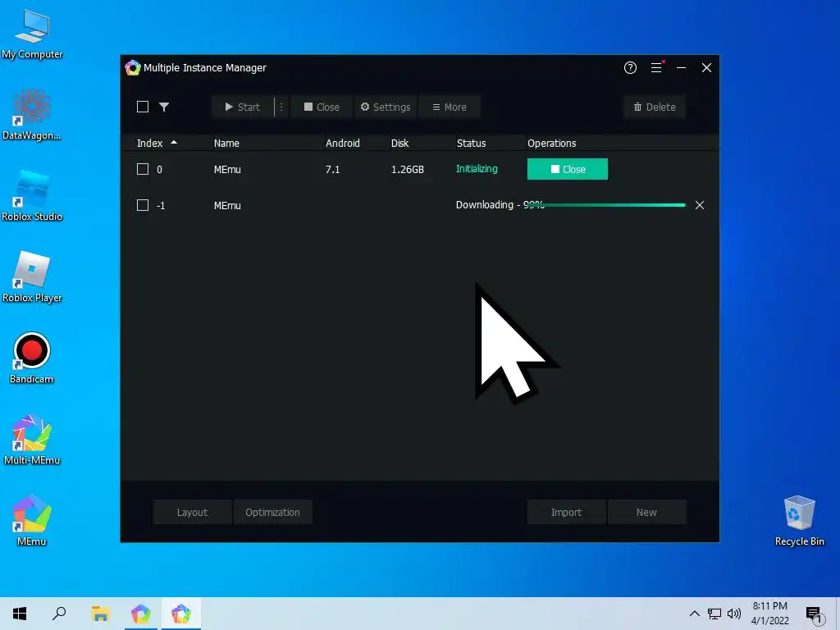Open Settings in the toolbar

point(386,107)
